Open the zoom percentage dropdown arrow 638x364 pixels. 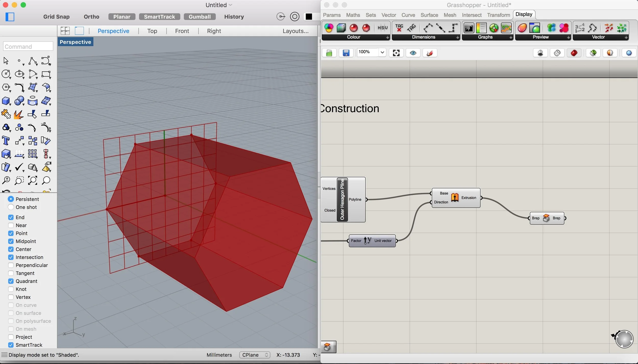pos(382,53)
